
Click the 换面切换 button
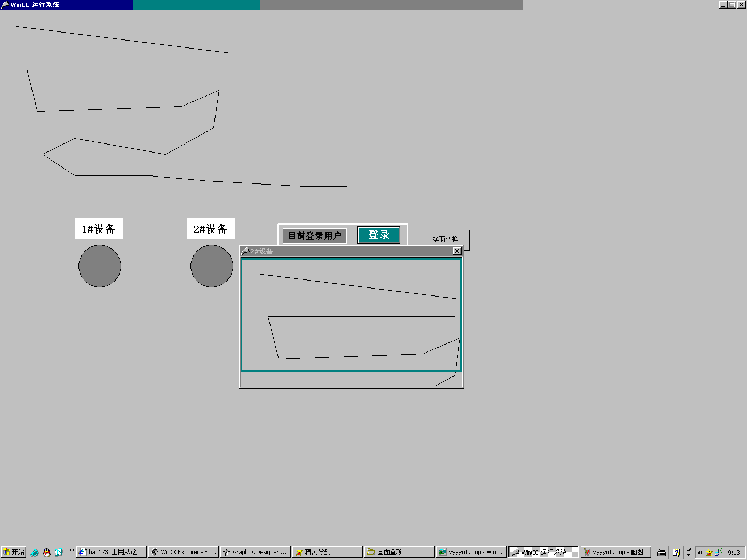(445, 239)
